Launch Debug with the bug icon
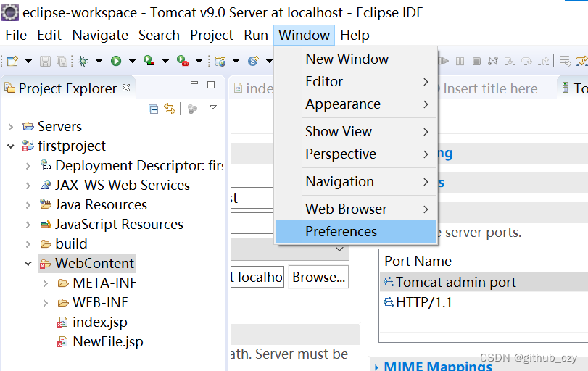Screen dimensions: 588x371 pyautogui.click(x=83, y=61)
